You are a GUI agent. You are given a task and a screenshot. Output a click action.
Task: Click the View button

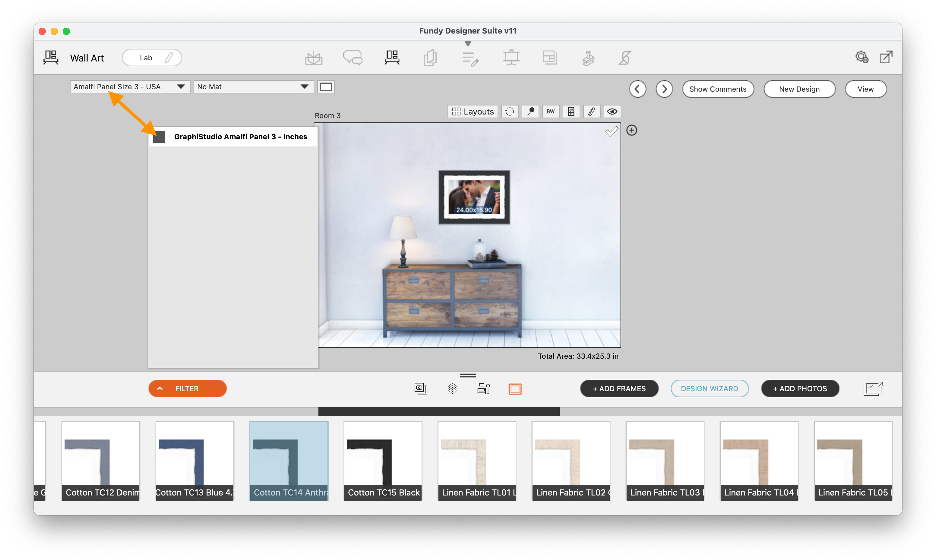(865, 89)
